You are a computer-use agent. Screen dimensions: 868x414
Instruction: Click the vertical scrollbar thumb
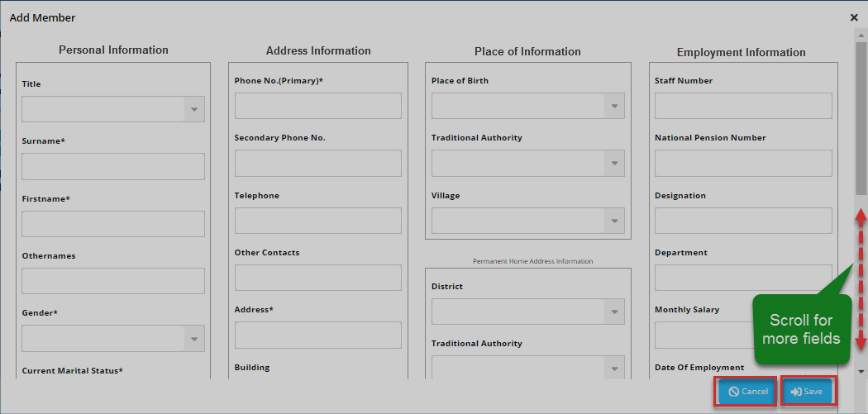coord(861,116)
